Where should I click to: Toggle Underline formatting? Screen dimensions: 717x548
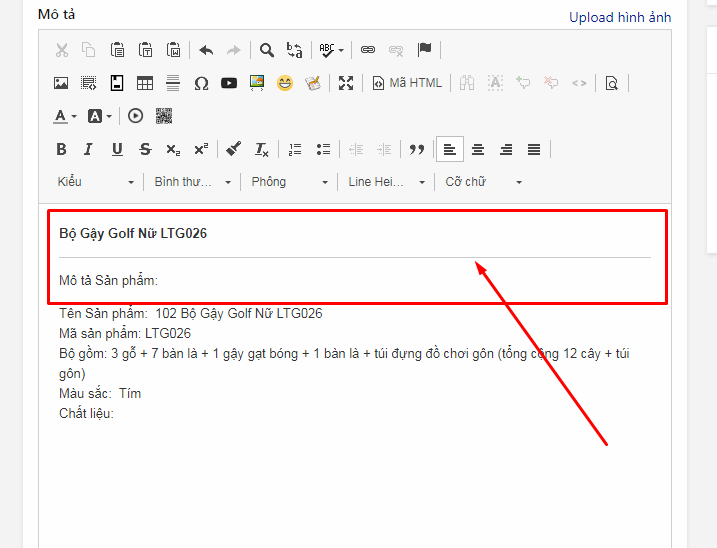point(117,149)
